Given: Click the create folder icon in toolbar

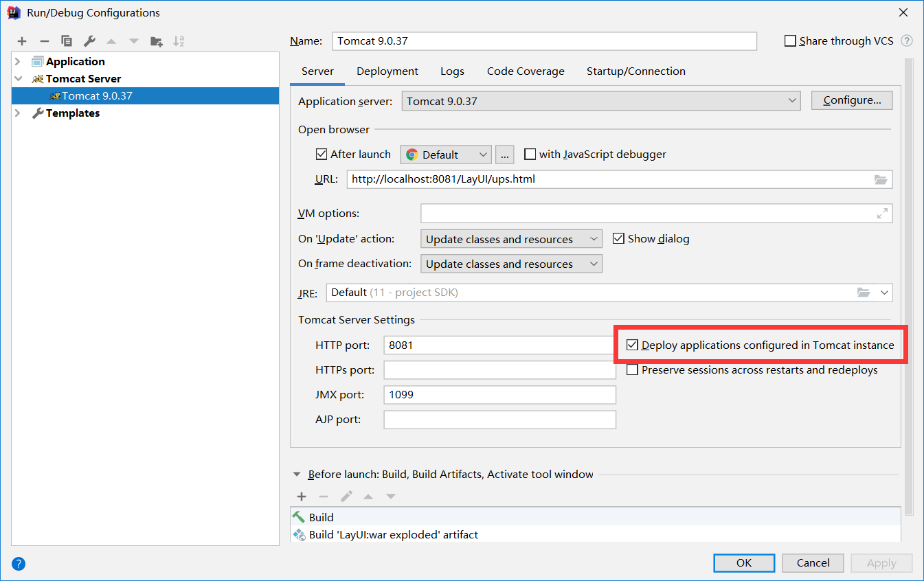Looking at the screenshot, I should pyautogui.click(x=157, y=41).
